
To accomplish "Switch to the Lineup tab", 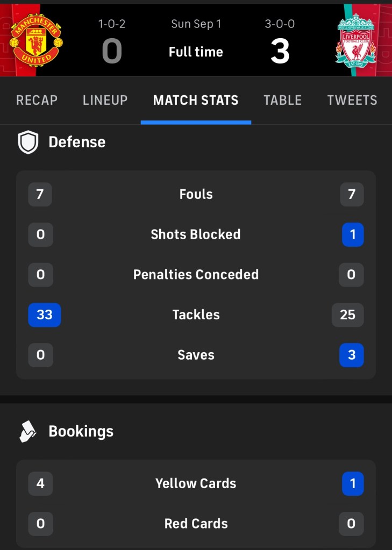I will [105, 101].
